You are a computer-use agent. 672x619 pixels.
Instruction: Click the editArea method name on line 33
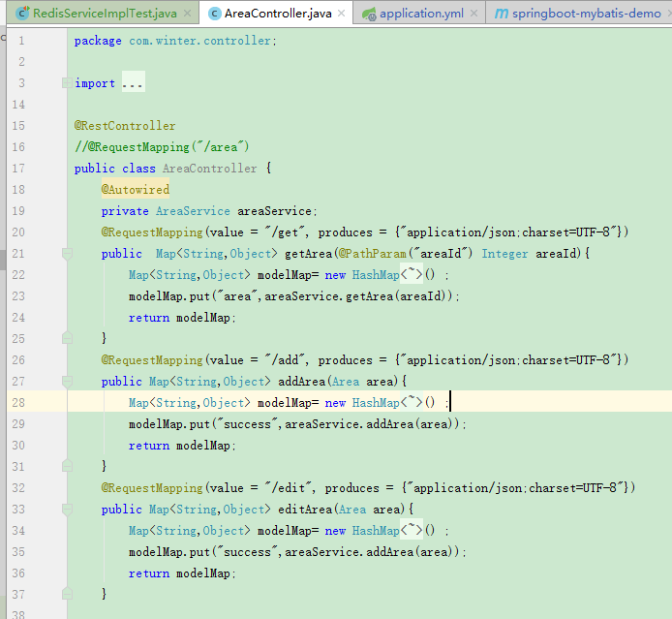point(305,510)
